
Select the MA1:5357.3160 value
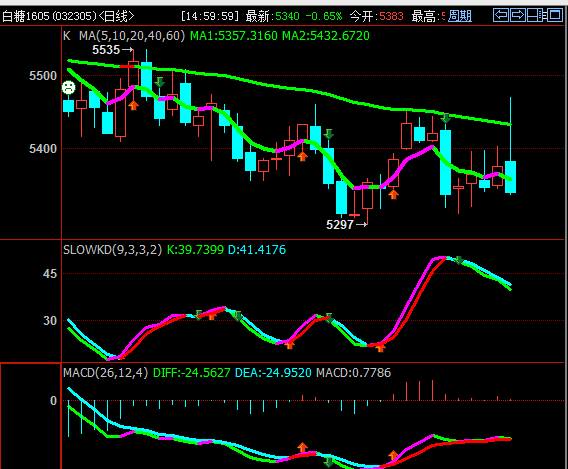pos(234,36)
